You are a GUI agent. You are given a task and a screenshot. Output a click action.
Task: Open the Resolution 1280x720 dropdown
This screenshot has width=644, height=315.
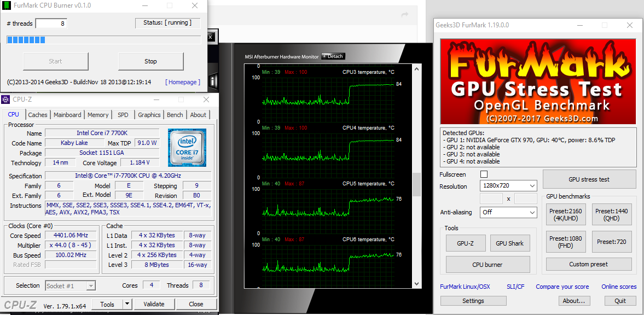(x=508, y=185)
